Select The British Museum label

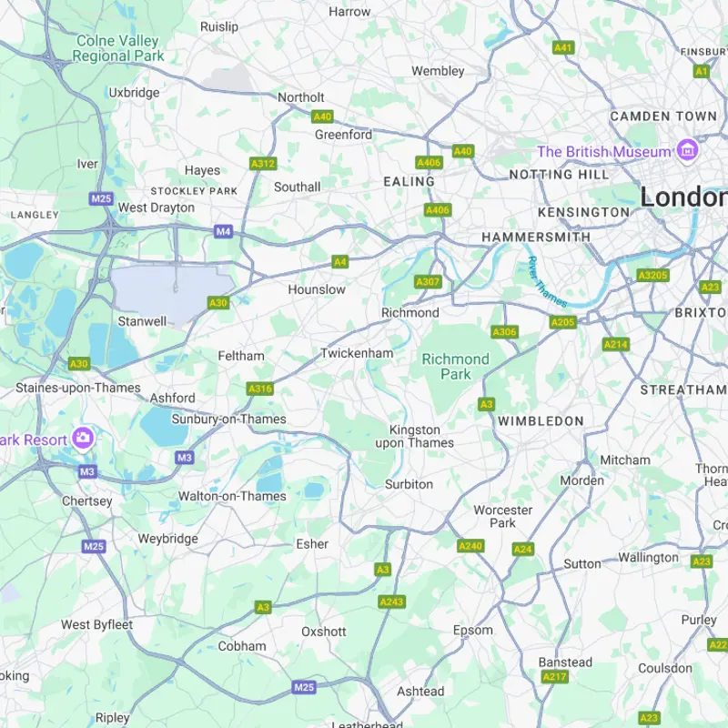603,152
